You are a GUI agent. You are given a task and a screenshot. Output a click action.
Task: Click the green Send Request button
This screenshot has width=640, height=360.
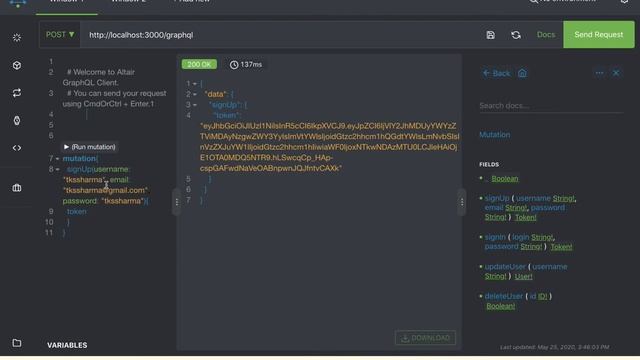click(x=599, y=35)
